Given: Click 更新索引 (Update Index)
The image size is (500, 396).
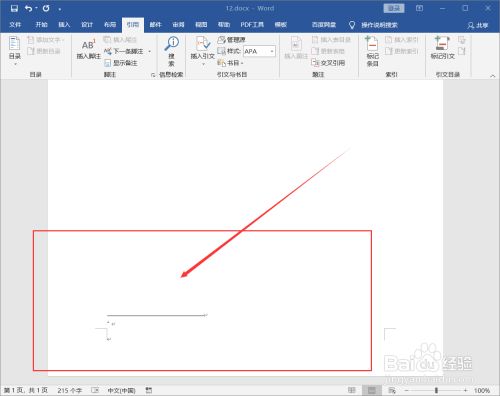Looking at the screenshot, I should (402, 51).
